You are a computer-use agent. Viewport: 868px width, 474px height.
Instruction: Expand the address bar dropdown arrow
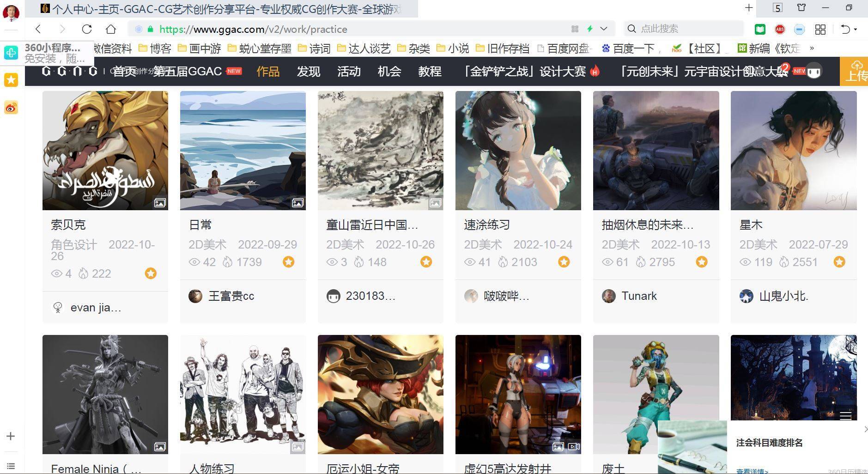coord(604,29)
